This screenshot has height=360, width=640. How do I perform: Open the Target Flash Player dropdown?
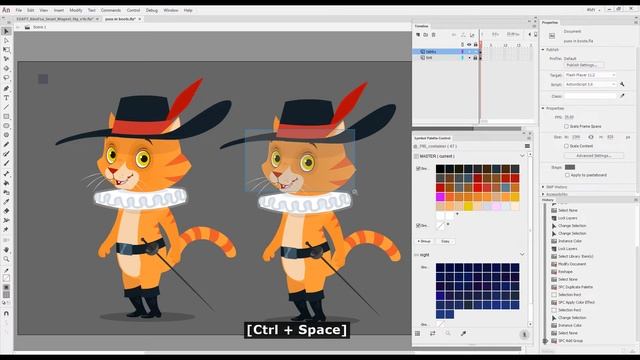point(590,75)
